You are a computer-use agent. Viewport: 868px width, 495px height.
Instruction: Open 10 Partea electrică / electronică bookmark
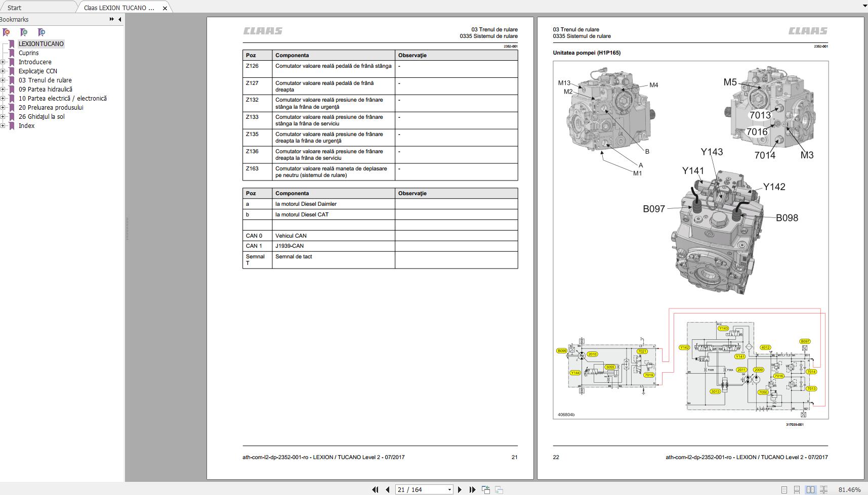63,99
